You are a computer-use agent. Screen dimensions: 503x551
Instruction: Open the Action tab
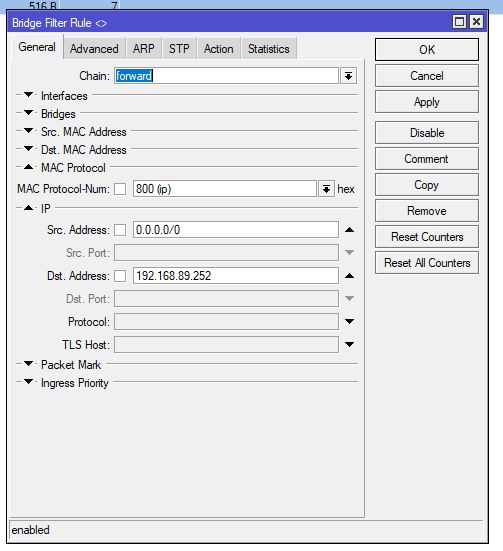(219, 49)
